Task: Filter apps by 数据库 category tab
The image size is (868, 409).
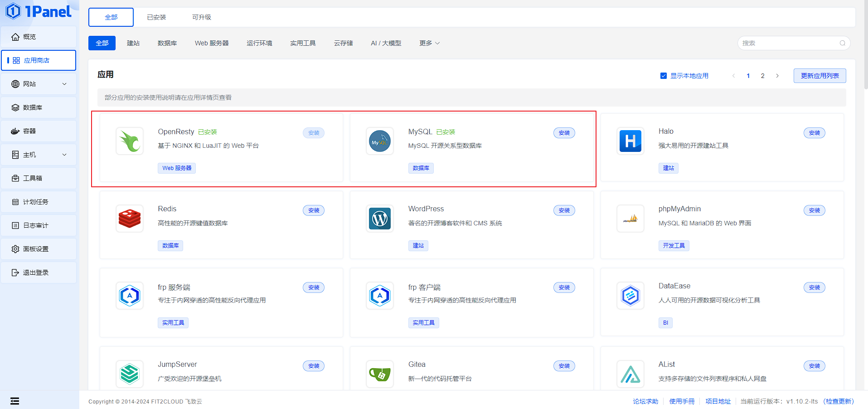Action: click(167, 43)
